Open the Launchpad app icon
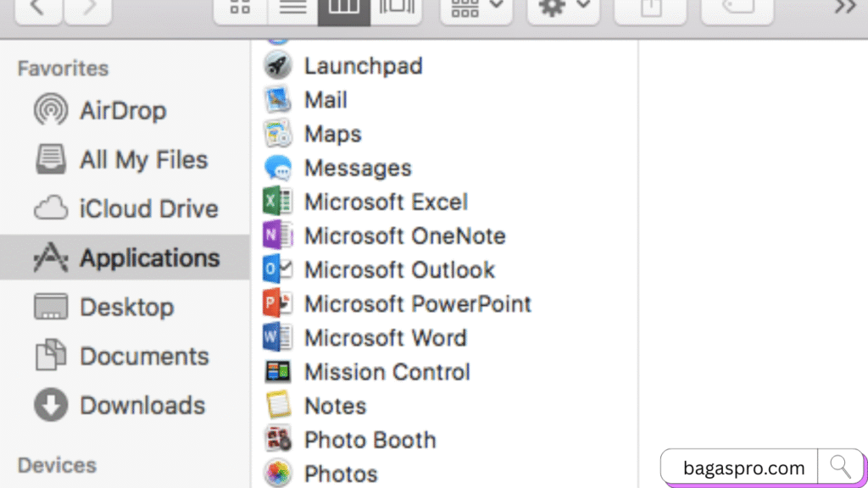This screenshot has width=868, height=488. (x=278, y=66)
